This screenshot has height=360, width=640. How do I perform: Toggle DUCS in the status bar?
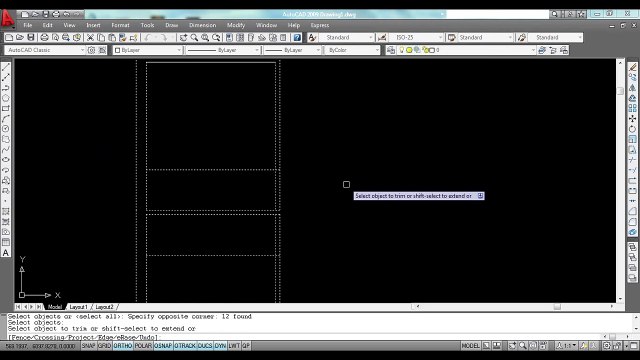point(205,346)
